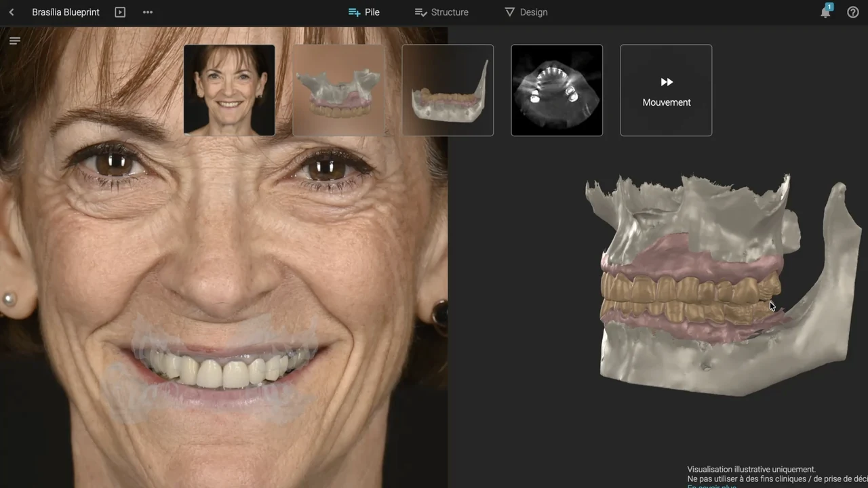Switch to the Pile tab
Image resolution: width=868 pixels, height=488 pixels.
(x=363, y=12)
